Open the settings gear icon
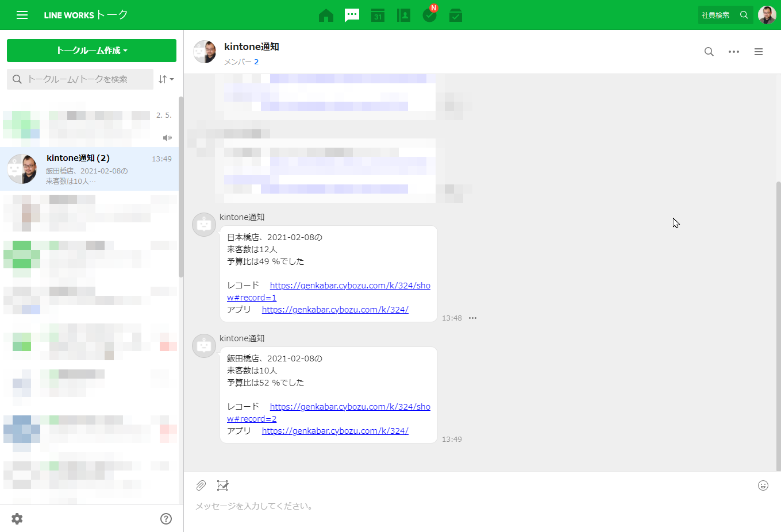Viewport: 781px width, 532px height. (x=17, y=519)
